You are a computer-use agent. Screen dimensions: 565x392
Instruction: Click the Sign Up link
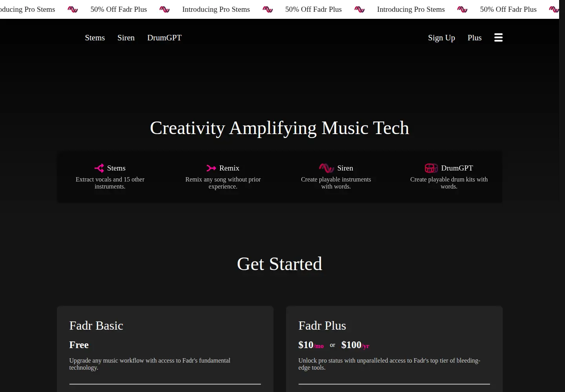click(441, 38)
